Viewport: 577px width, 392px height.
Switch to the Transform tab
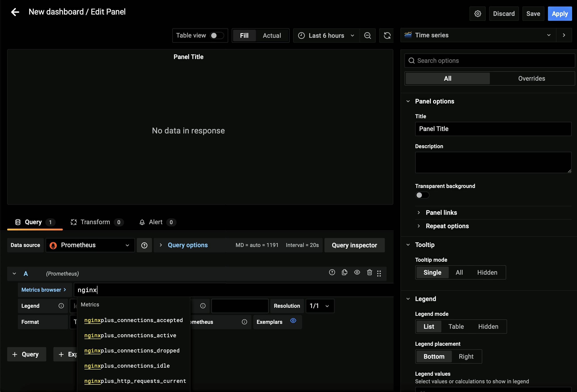click(95, 222)
